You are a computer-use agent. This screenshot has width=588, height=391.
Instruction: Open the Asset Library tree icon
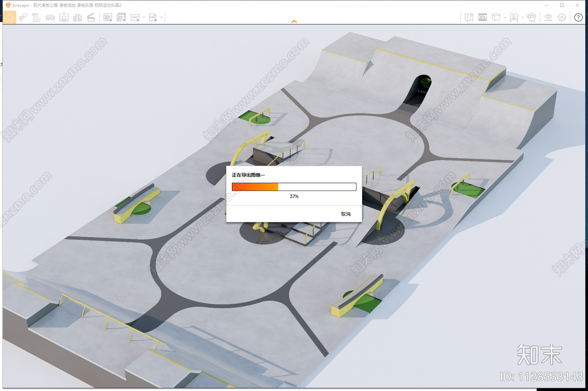coord(64,17)
